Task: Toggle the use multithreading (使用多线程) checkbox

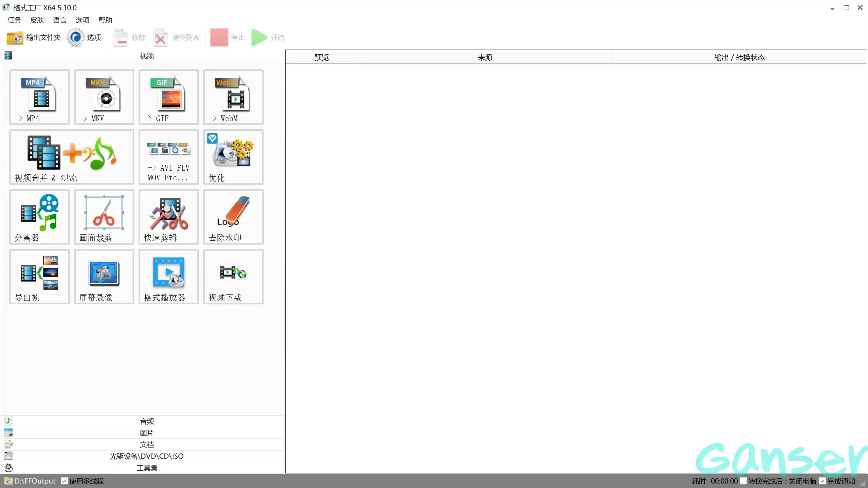Action: (x=64, y=481)
